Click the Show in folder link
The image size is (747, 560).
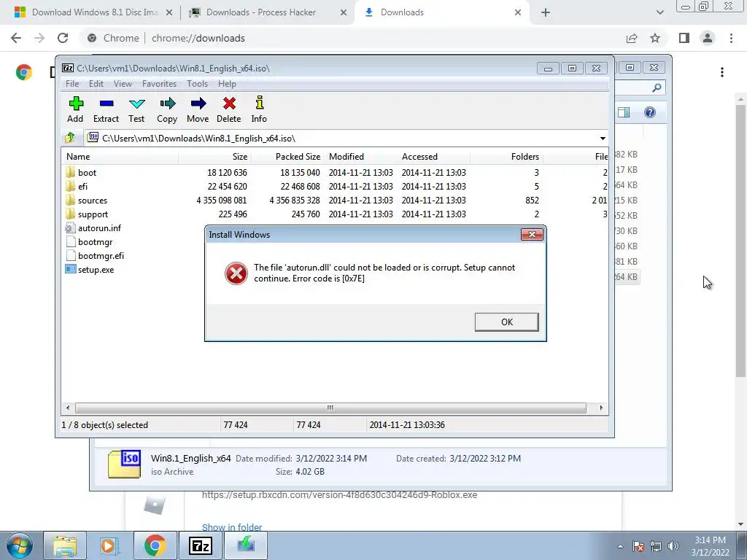[x=232, y=527]
